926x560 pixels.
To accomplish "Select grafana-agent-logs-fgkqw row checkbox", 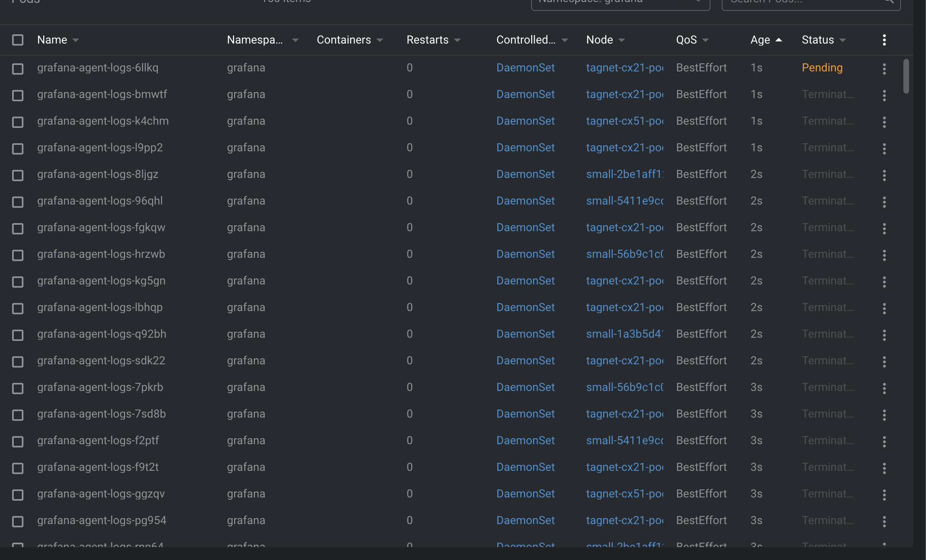I will pos(18,228).
